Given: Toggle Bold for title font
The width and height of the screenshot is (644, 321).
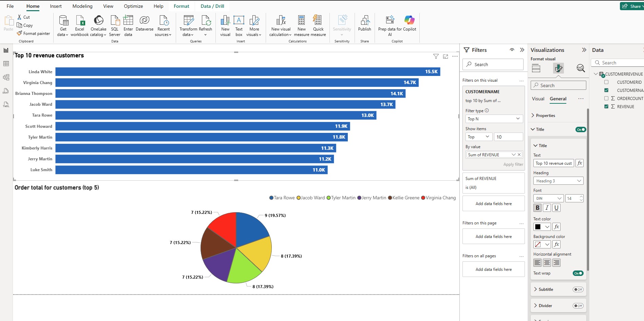Looking at the screenshot, I should pyautogui.click(x=537, y=208).
